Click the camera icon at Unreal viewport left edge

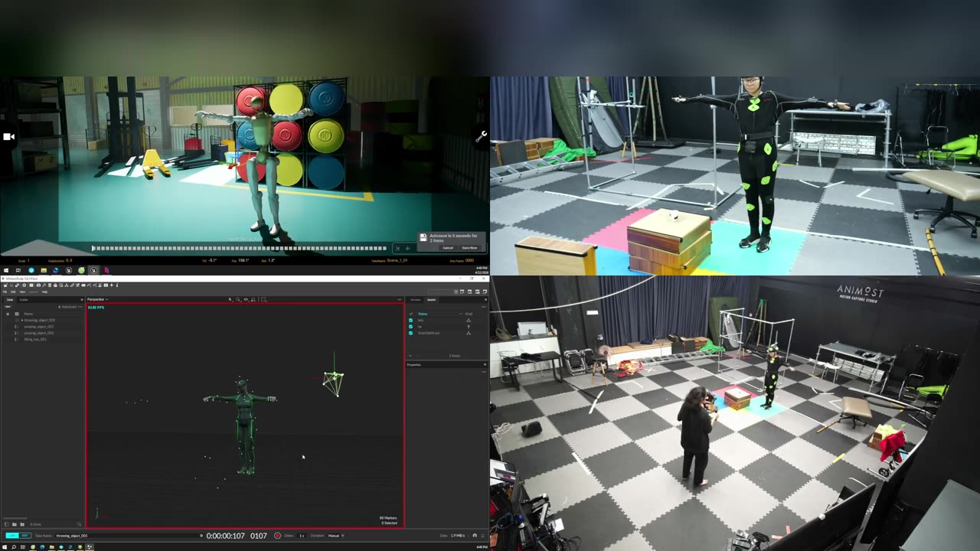point(8,136)
